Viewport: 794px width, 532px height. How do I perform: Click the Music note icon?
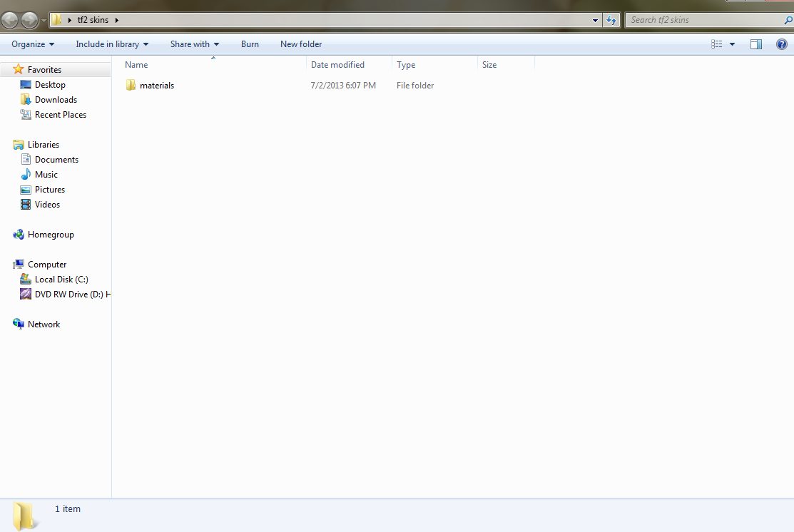25,174
